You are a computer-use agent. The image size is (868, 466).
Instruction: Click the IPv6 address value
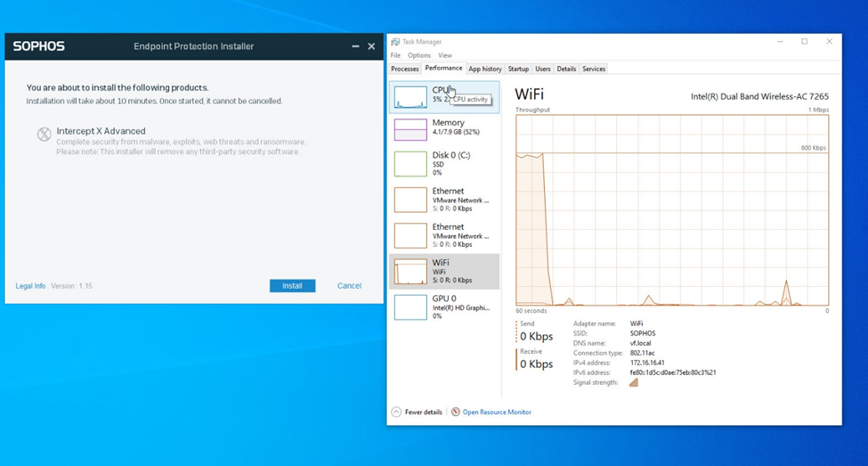[x=673, y=373]
